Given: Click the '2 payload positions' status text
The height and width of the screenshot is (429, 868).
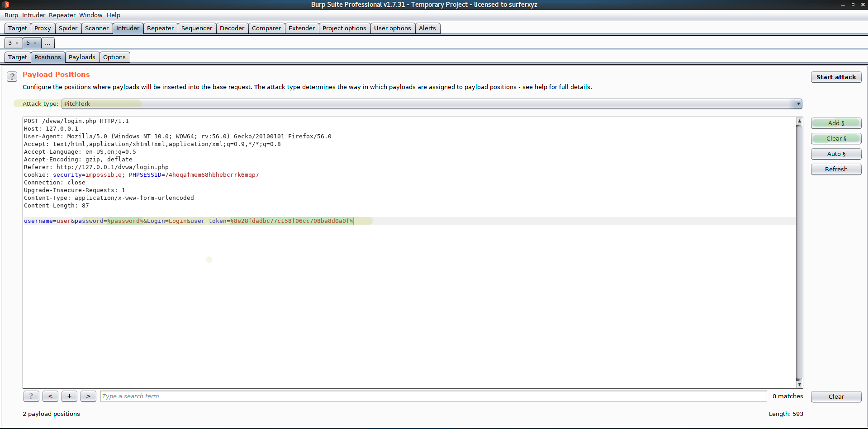Looking at the screenshot, I should (x=51, y=414).
